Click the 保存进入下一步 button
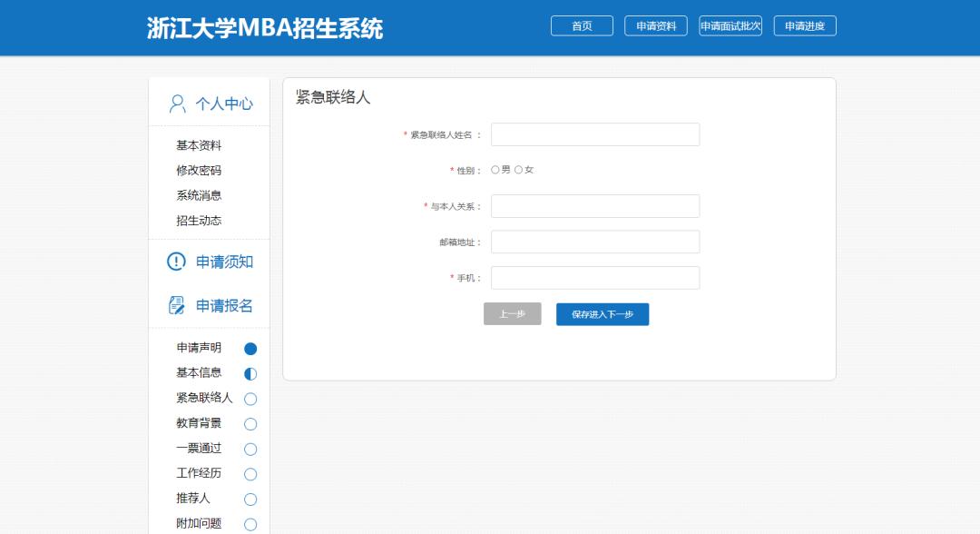Screen dimensions: 980x534 pyautogui.click(x=602, y=314)
